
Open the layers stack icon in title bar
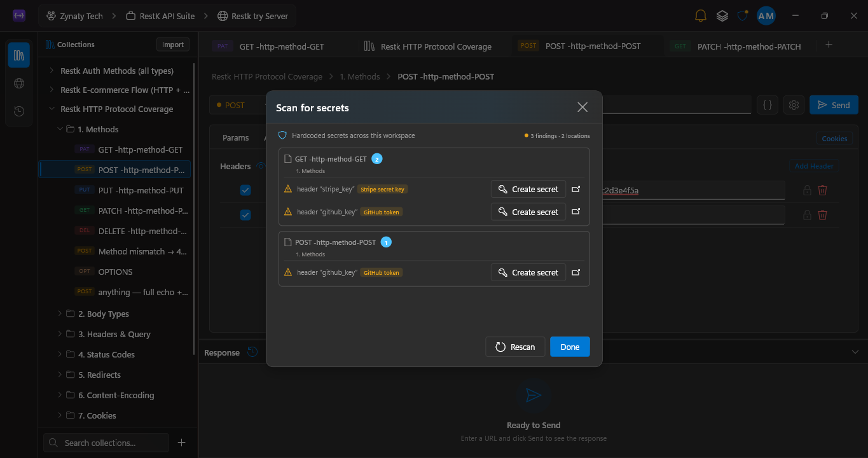[722, 16]
